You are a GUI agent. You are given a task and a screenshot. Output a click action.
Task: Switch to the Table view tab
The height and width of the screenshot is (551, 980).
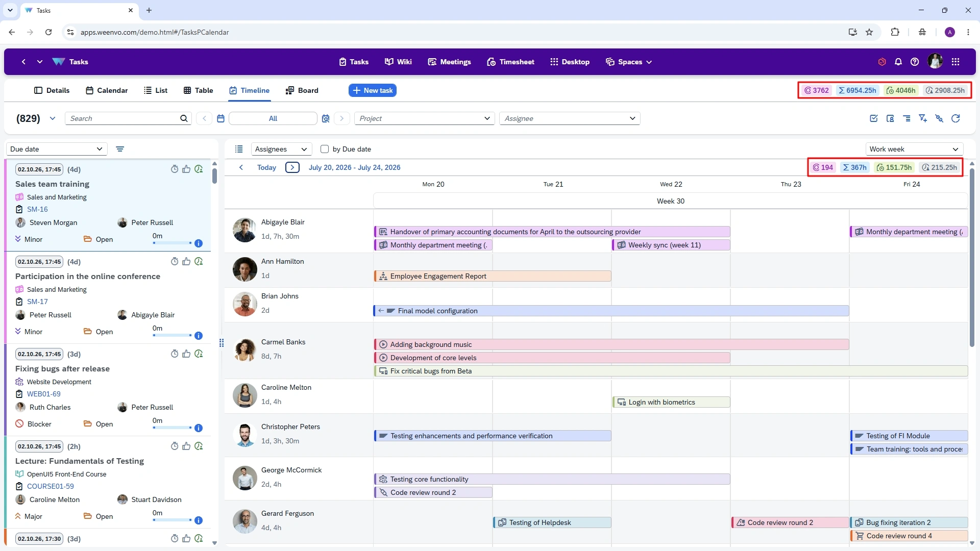click(x=198, y=90)
